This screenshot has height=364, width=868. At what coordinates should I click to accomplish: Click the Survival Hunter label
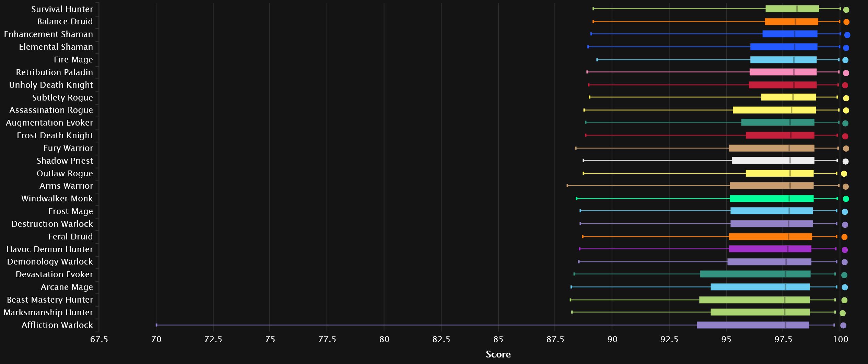tap(62, 9)
